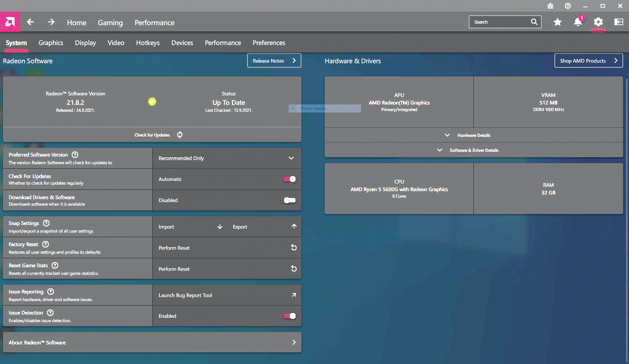
Task: Click Export up-arrow icon
Action: 294,226
